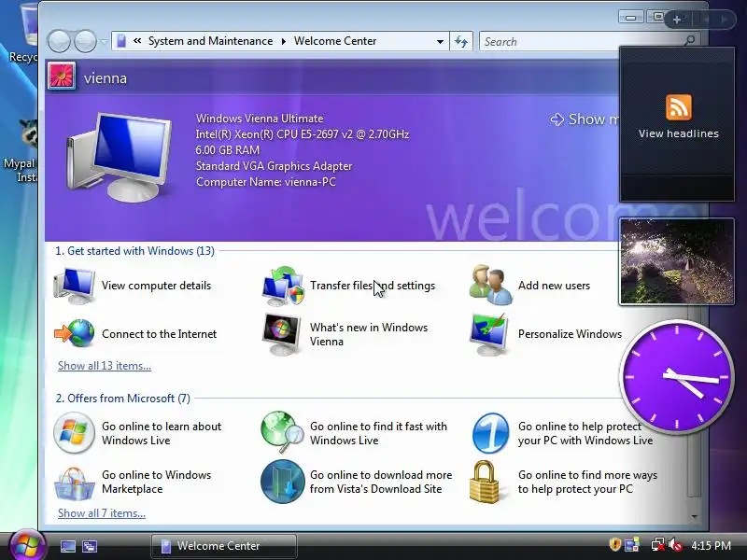Click View headlines text in gadget
This screenshot has width=747, height=560.
(x=679, y=133)
